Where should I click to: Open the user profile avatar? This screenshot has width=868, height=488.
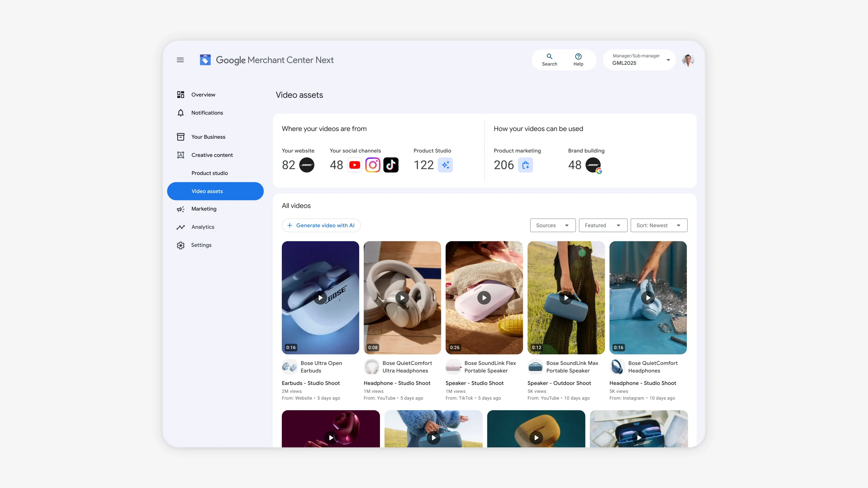688,60
